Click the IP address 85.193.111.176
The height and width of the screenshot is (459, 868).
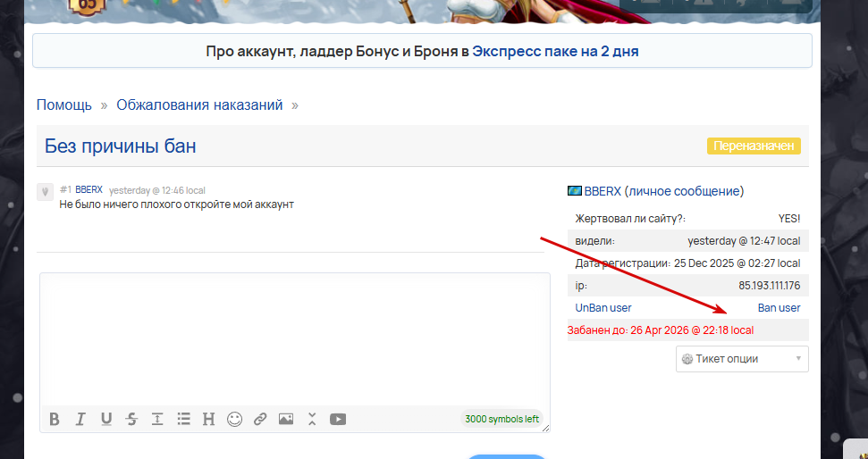(x=770, y=286)
